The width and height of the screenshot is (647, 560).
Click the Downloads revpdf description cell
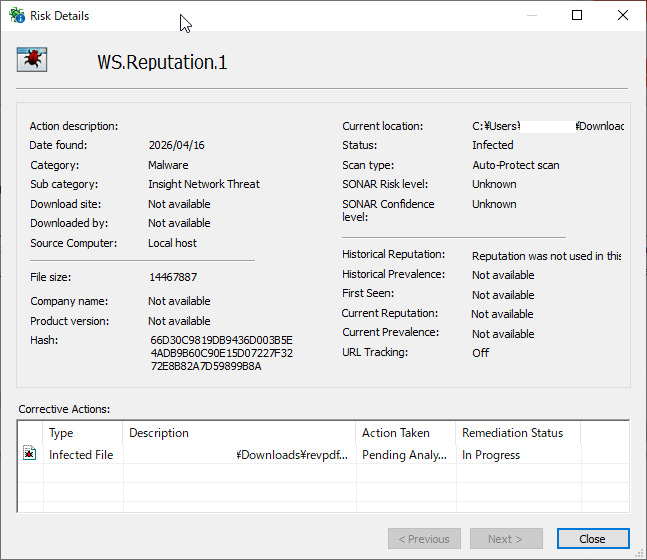pos(292,454)
